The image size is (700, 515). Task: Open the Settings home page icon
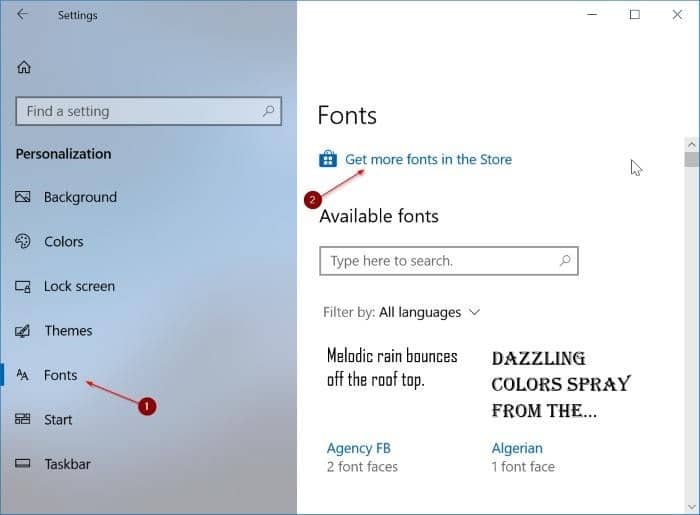[x=24, y=67]
